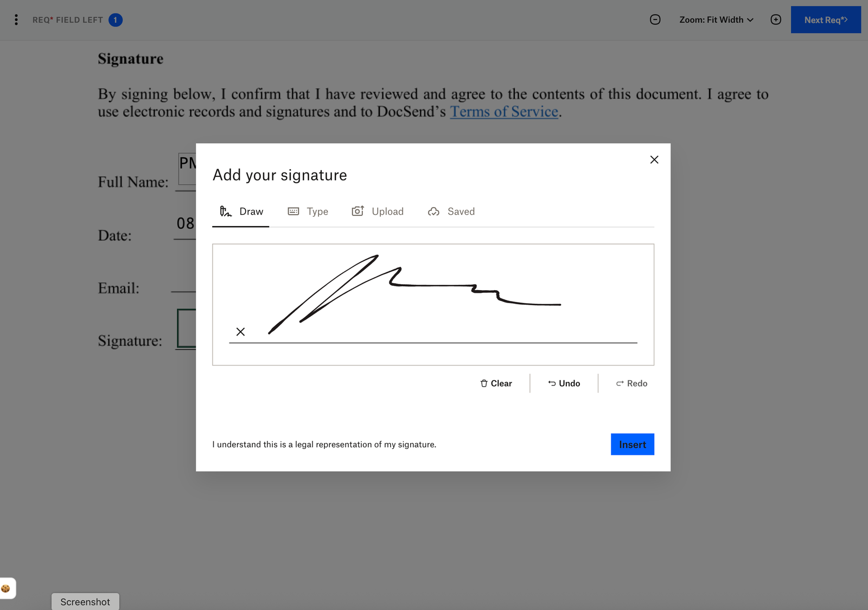Clear the drawn signature with the X
The image size is (868, 610).
pos(240,331)
